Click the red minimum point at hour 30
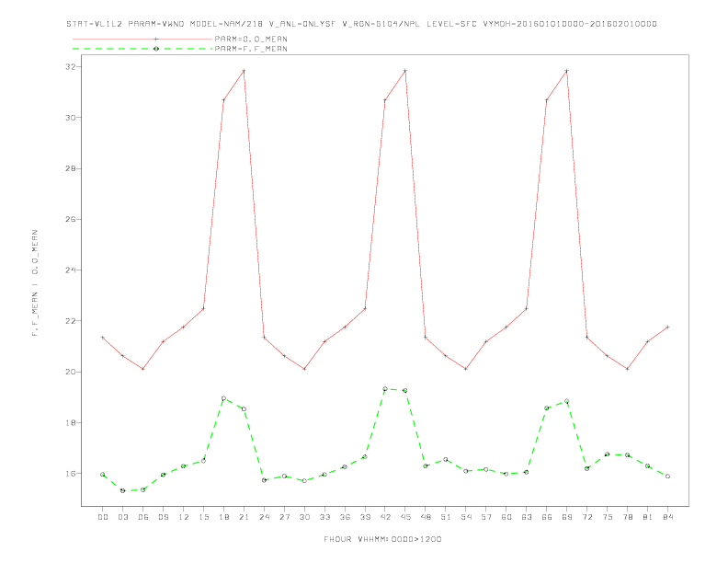This screenshot has height=563, width=728. 304,369
